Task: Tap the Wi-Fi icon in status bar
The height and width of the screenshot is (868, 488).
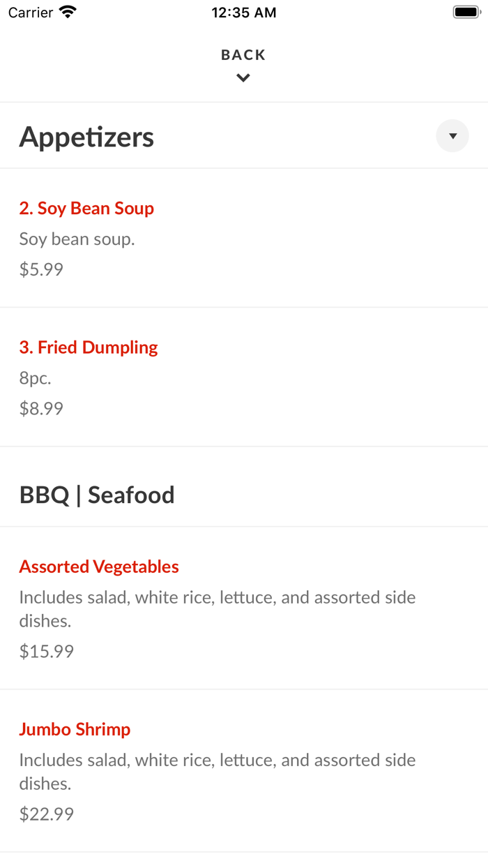Action: point(68,13)
